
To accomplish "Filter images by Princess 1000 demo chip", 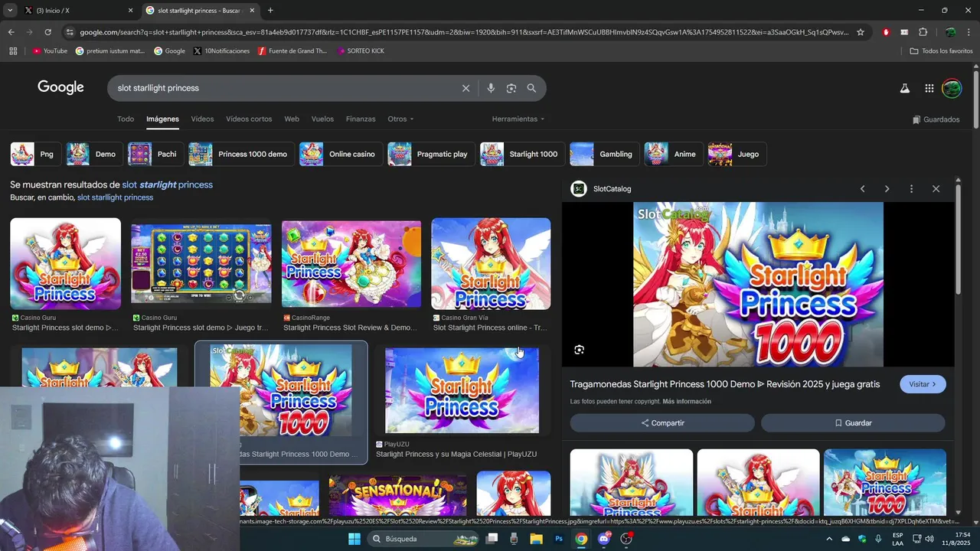I will tap(241, 155).
